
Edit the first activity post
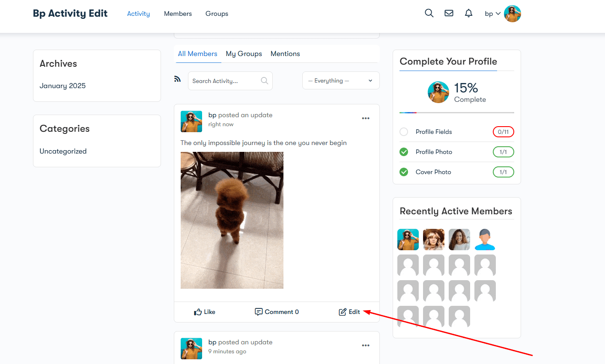tap(349, 312)
